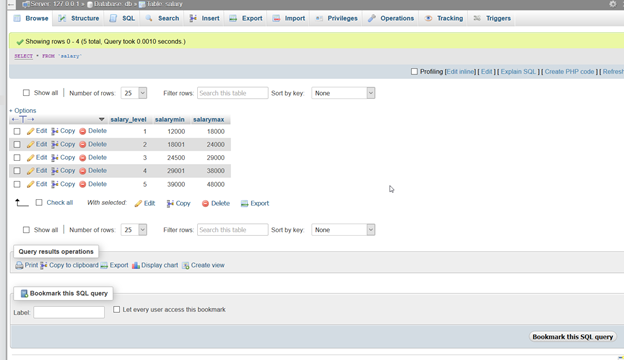Click the Print printer icon
Viewport: 624px width, 360px height.
[19, 265]
